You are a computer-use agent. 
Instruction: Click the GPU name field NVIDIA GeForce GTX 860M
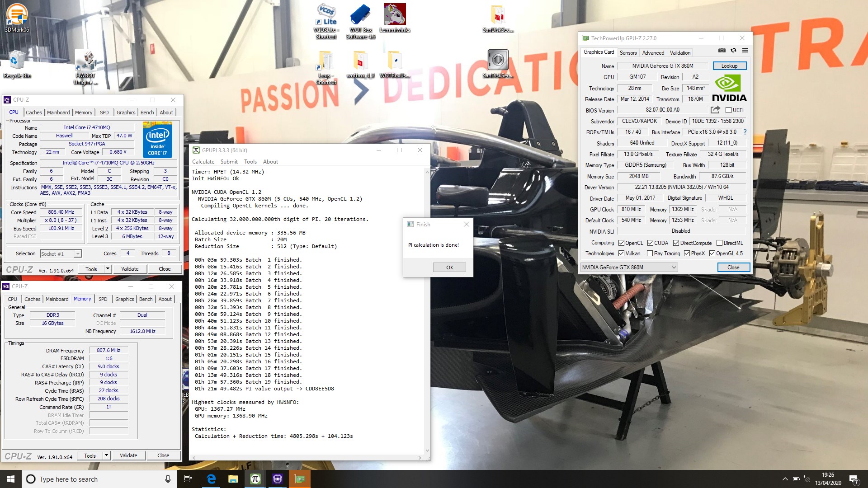click(662, 66)
